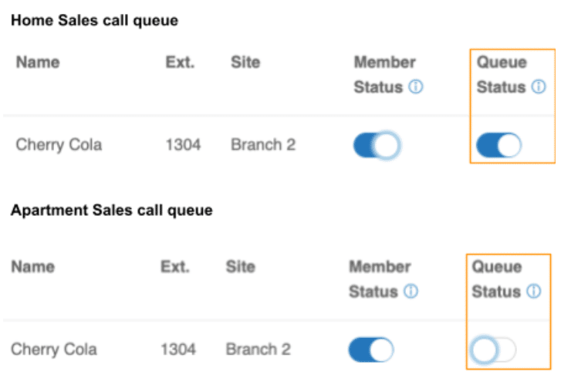Select Cherry Cola in Apartment Sales call queue
The image size is (571, 392).
click(x=54, y=350)
